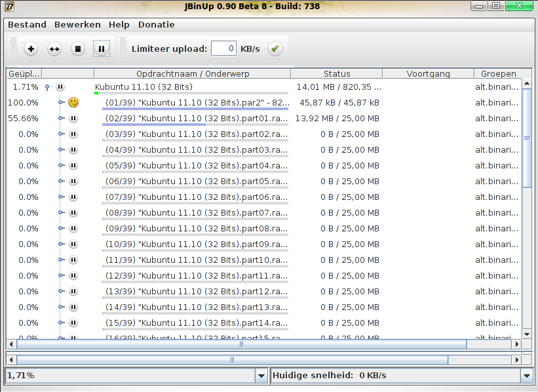Open the Bestand menu

pyautogui.click(x=27, y=24)
